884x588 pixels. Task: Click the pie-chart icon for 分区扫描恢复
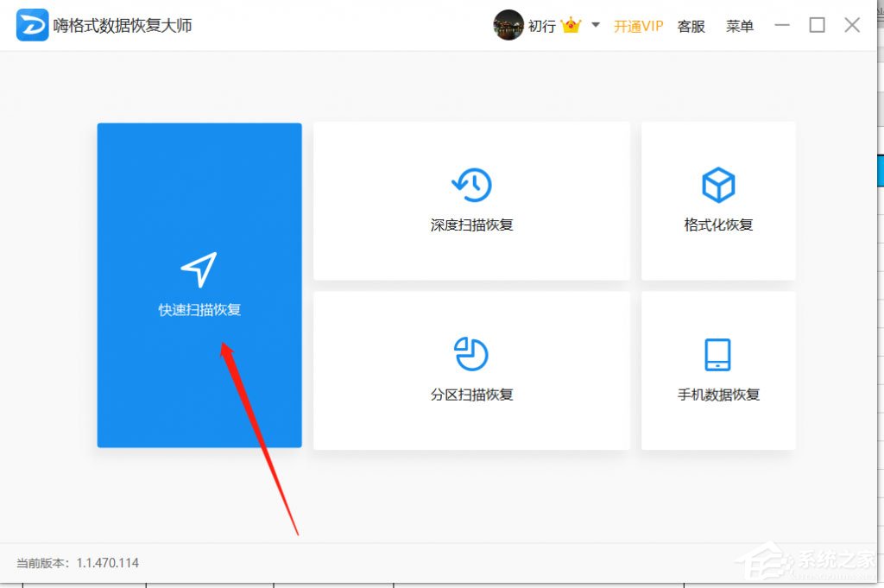[470, 352]
